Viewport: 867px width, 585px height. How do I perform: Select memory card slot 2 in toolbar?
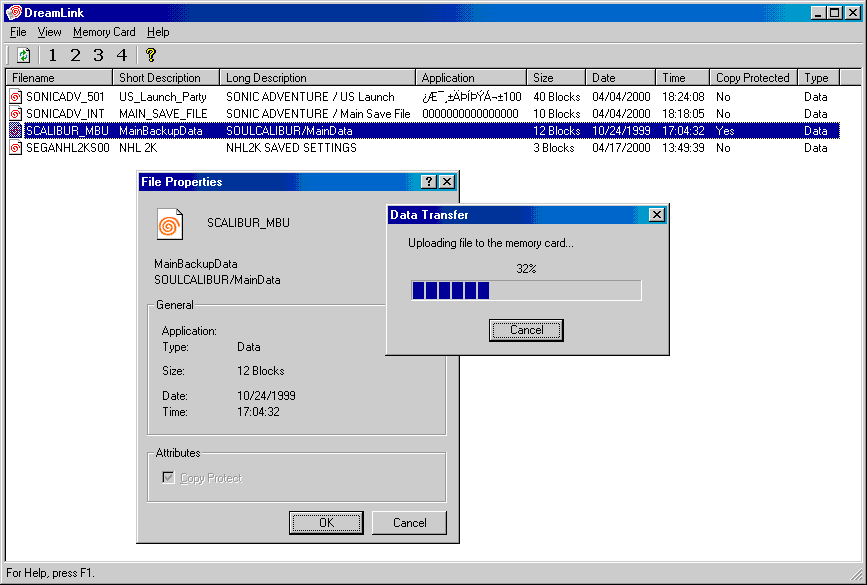pyautogui.click(x=76, y=55)
